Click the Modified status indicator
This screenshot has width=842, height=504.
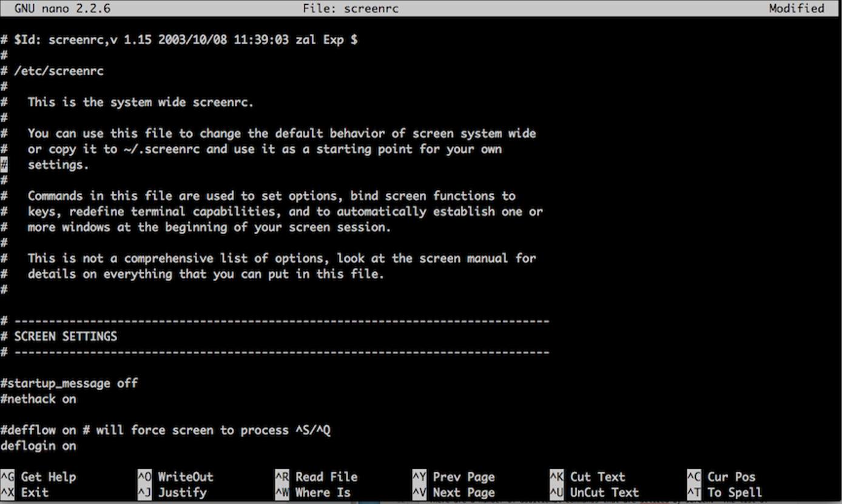pos(797,8)
